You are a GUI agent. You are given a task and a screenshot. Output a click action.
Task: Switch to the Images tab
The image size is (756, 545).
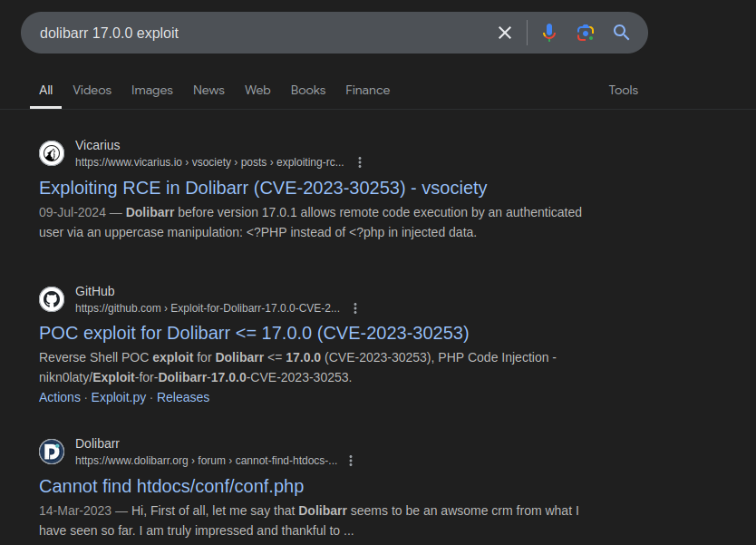152,90
